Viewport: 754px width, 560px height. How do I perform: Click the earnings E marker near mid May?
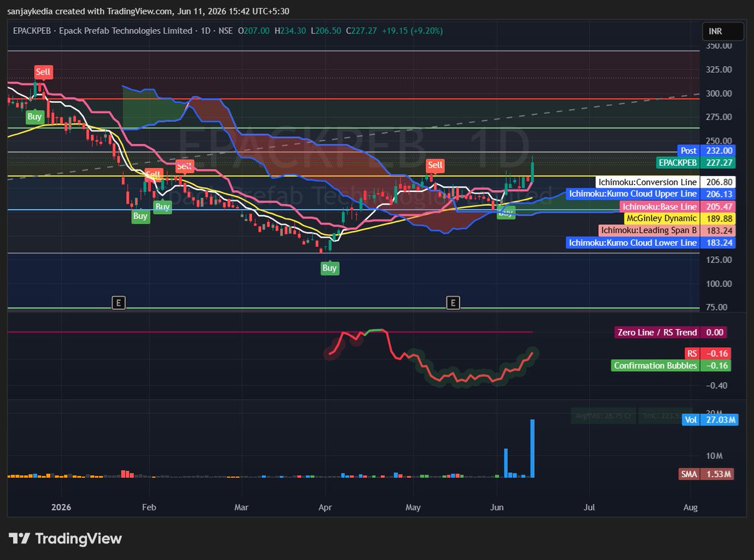pos(452,303)
